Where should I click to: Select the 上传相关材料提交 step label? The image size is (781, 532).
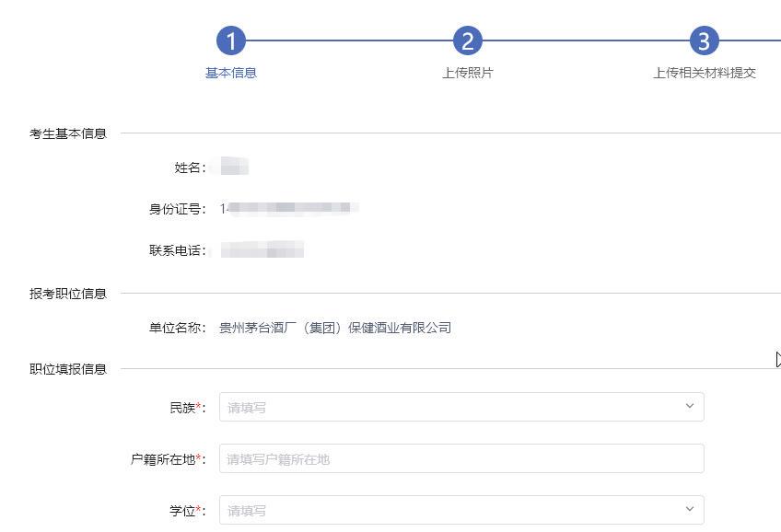(x=705, y=73)
